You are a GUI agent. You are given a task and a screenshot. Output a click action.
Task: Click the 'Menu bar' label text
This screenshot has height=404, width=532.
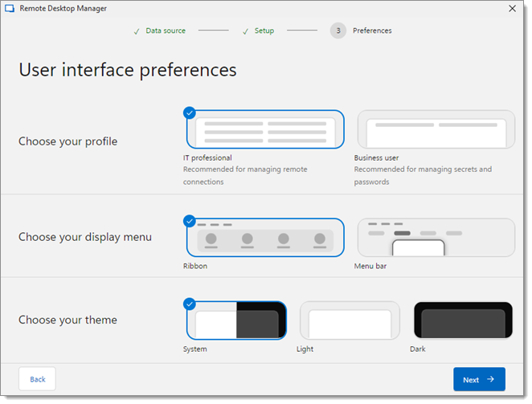point(370,266)
